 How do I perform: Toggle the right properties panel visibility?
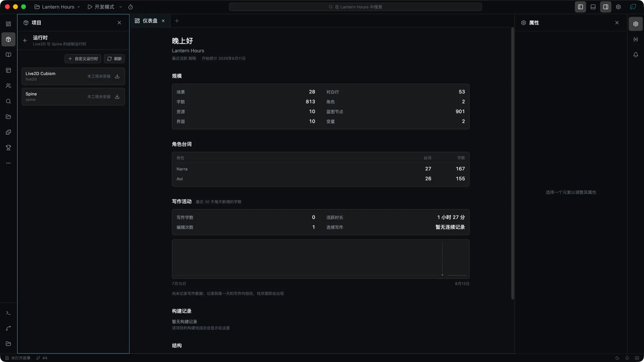coord(606,7)
